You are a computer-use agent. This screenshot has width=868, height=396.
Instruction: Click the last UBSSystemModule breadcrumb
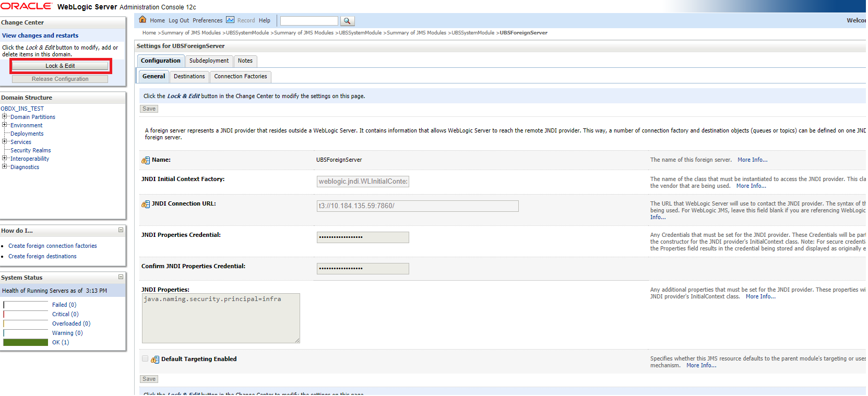pyautogui.click(x=473, y=32)
